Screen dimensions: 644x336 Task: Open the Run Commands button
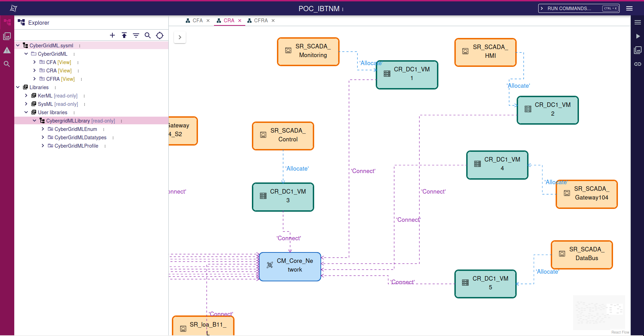(579, 8)
